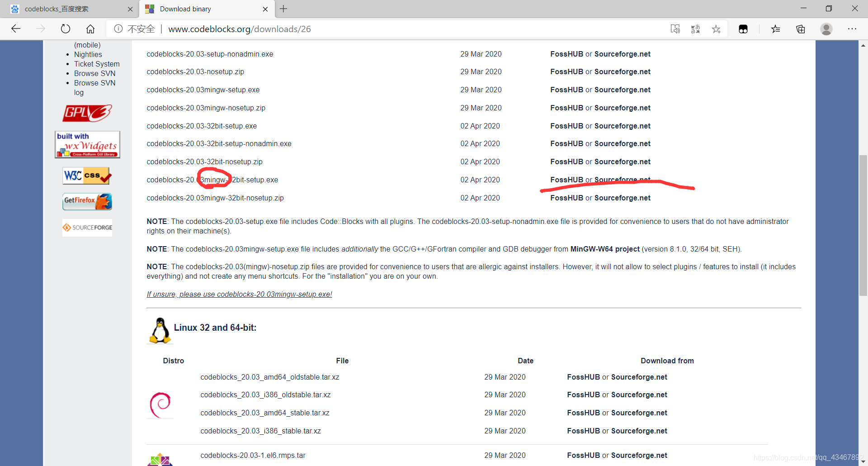Click the 'If unsure' recommendation link

[x=239, y=294]
